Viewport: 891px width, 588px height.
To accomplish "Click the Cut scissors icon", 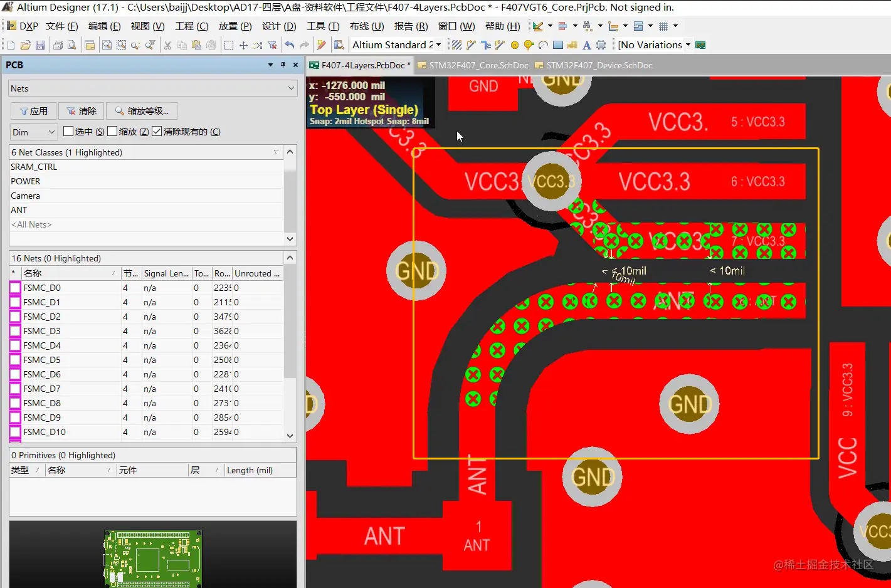I will pos(167,45).
